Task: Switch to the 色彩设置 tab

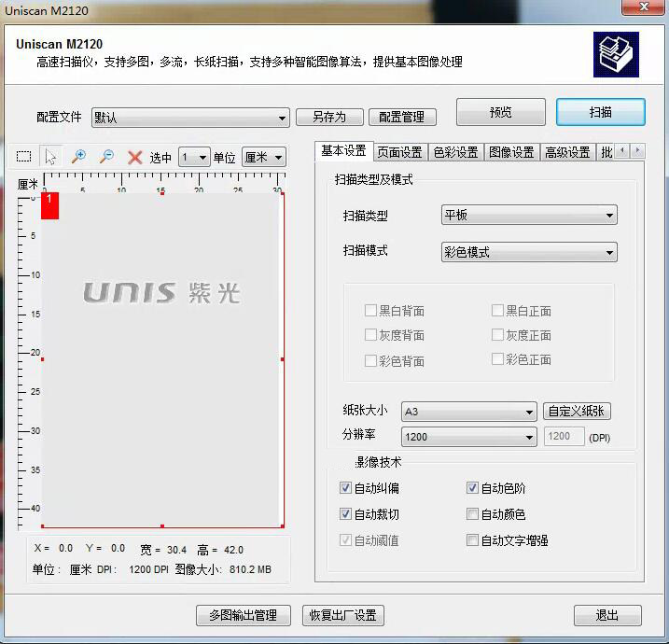Action: pyautogui.click(x=455, y=152)
